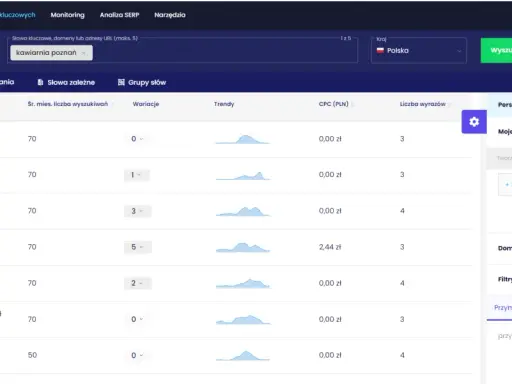
Task: Click the Trendy column header
Action: coord(224,104)
